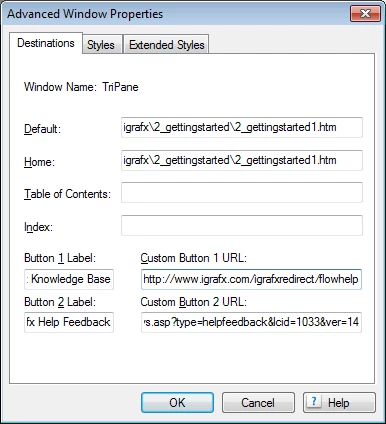Click the question mark icon on Help button
The width and height of the screenshot is (386, 424).
(x=314, y=401)
